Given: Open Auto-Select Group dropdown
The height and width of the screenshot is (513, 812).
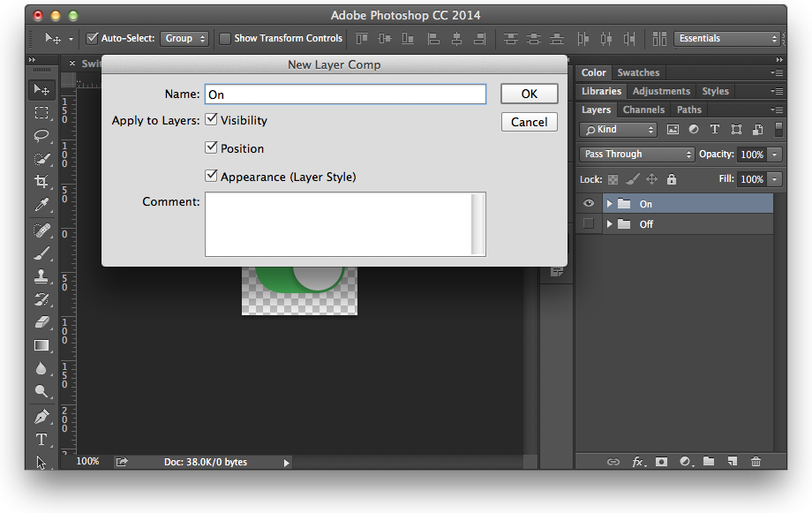Looking at the screenshot, I should (184, 38).
